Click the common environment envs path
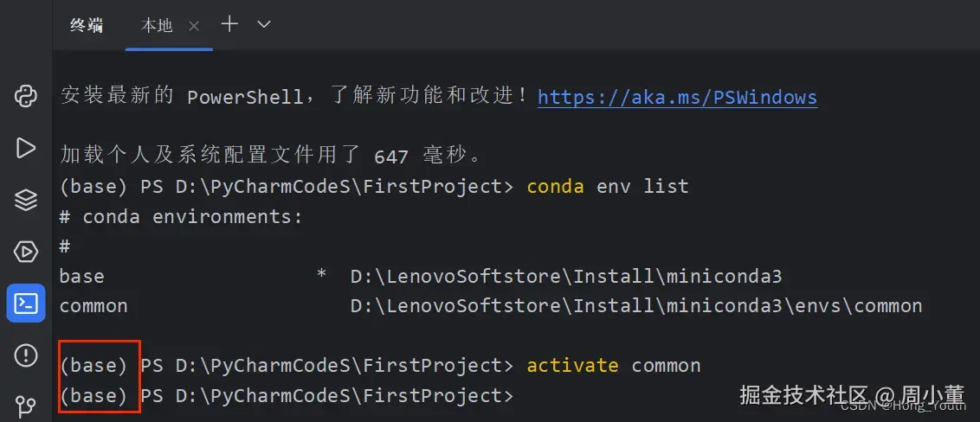 pos(635,305)
